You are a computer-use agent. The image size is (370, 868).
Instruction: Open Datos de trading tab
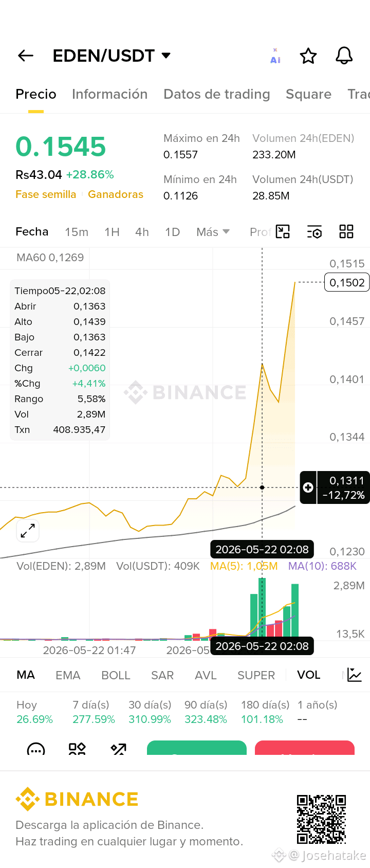pyautogui.click(x=217, y=94)
